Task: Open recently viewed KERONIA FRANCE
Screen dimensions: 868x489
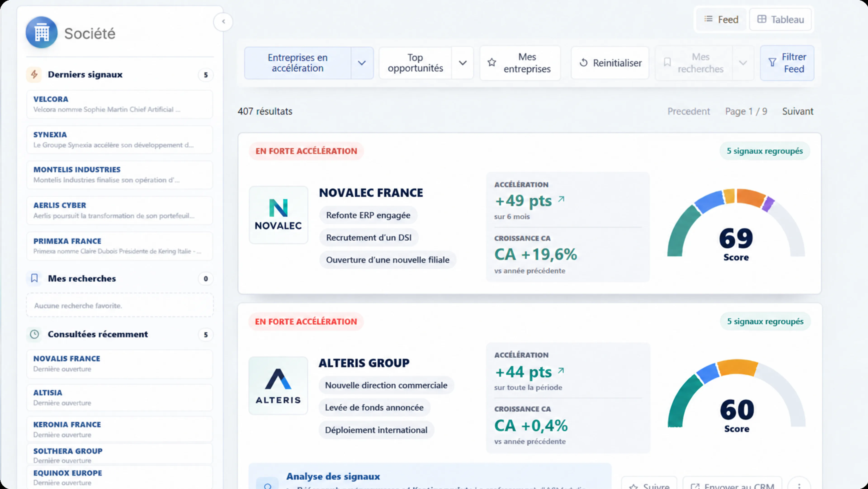Action: 120,429
